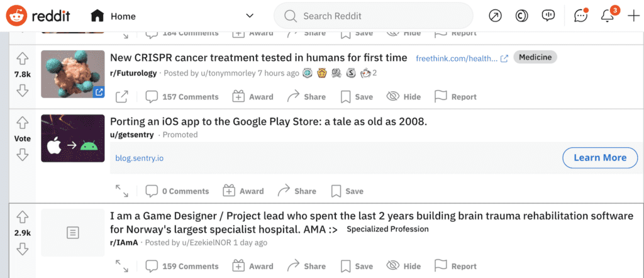Image resolution: width=644 pixels, height=278 pixels.
Task: Open the Reddit Live talk icon
Action: (548, 16)
